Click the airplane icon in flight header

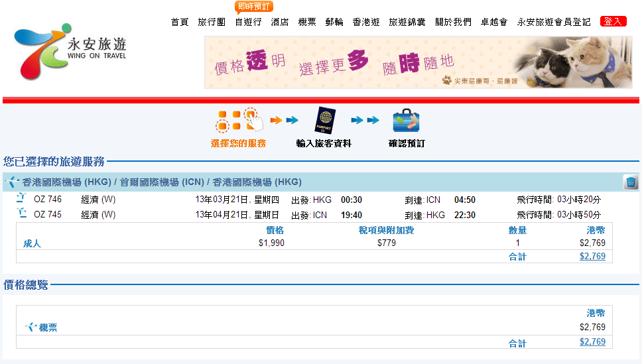[x=12, y=182]
